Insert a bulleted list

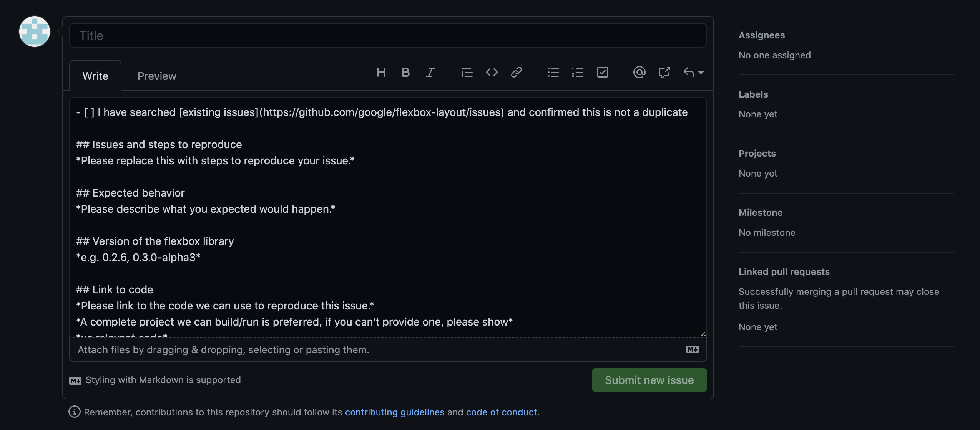553,72
